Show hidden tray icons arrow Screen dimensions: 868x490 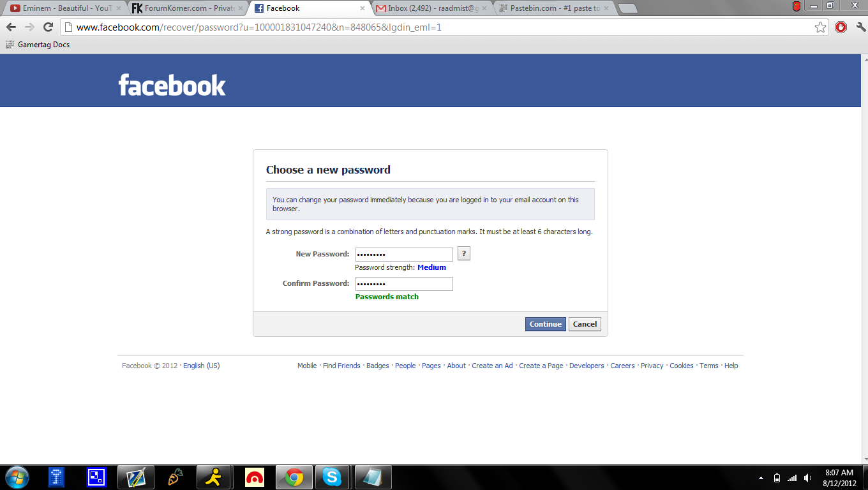pyautogui.click(x=761, y=478)
